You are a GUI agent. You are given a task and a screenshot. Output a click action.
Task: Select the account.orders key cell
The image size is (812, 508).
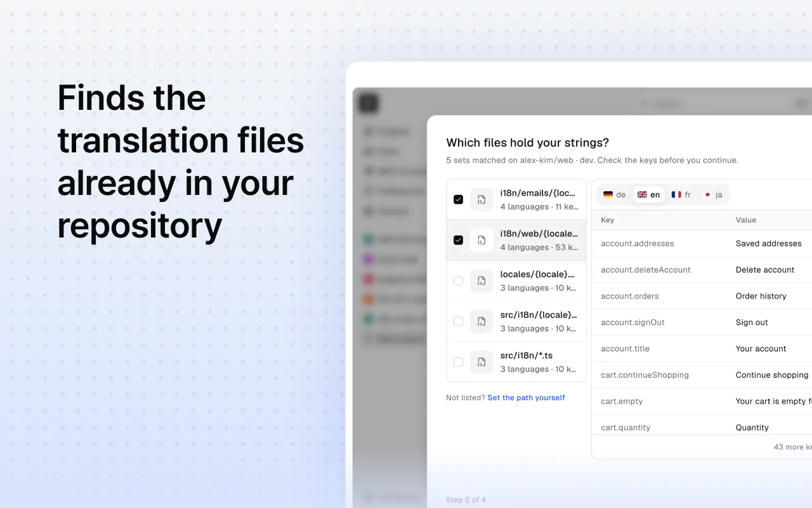click(629, 296)
